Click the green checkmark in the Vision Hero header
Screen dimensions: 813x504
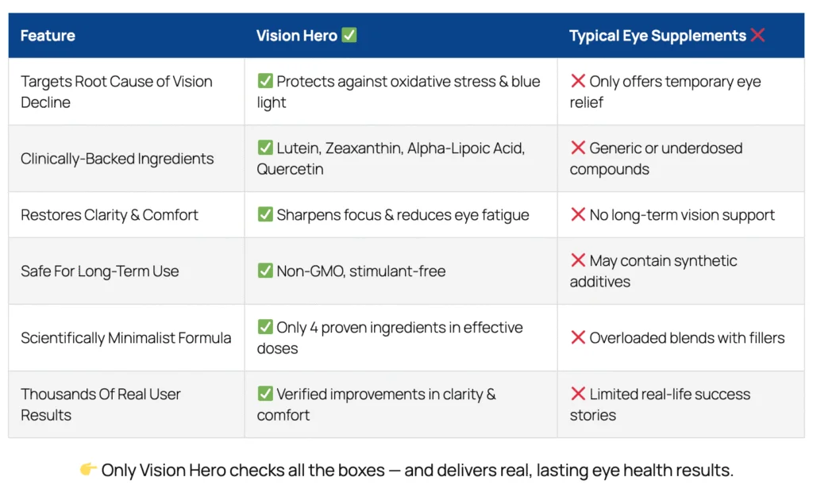[x=349, y=36]
